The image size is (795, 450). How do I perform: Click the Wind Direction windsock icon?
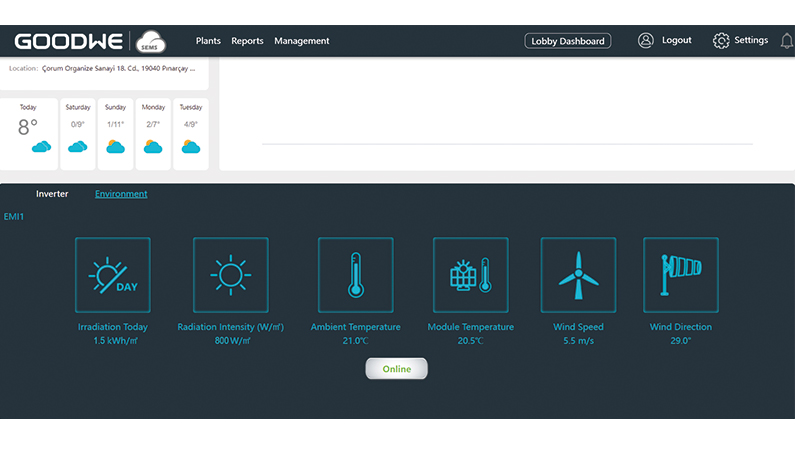(x=681, y=275)
